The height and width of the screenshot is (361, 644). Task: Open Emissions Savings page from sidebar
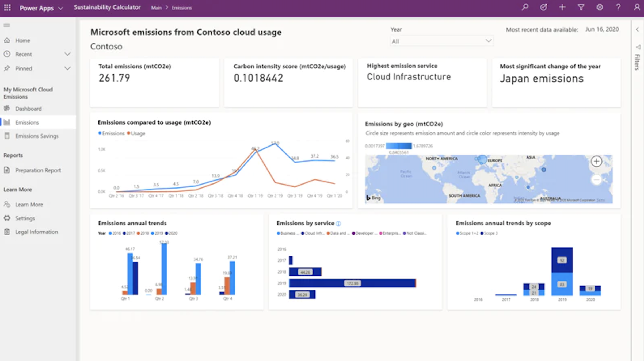[x=37, y=136]
